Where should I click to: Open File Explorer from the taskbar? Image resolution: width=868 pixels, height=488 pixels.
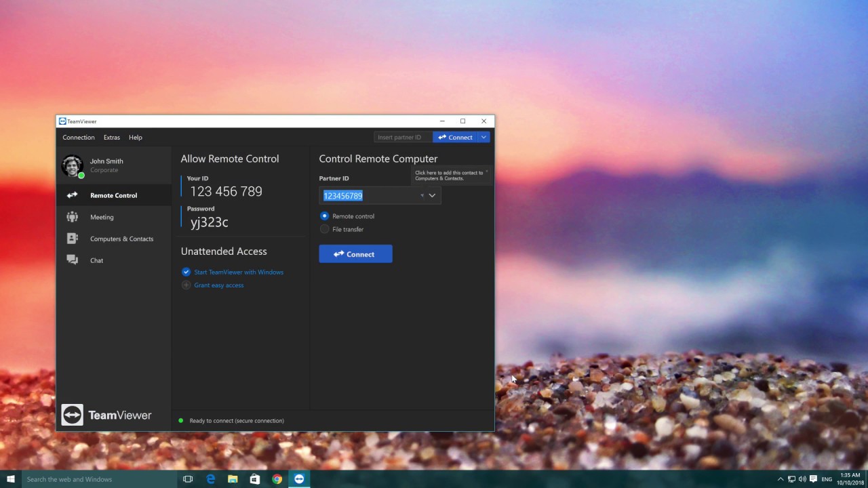[233, 479]
